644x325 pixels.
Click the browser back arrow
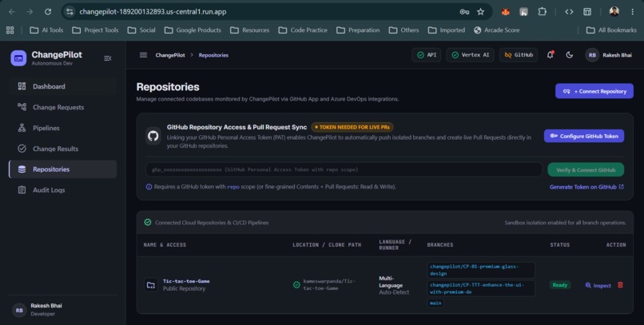tap(11, 12)
